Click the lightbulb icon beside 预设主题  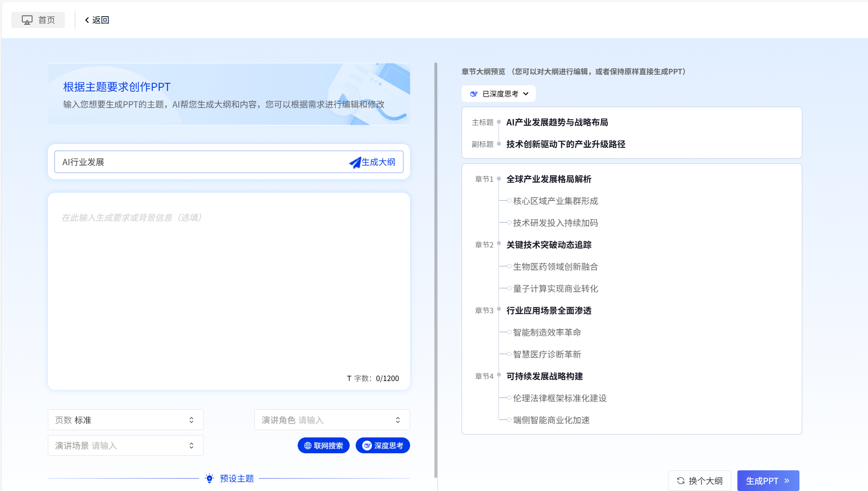[209, 478]
